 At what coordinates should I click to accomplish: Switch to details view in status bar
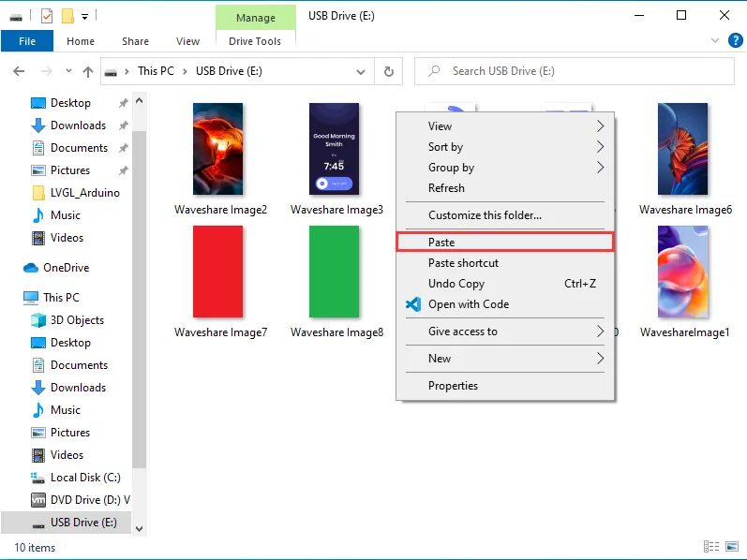(x=712, y=547)
